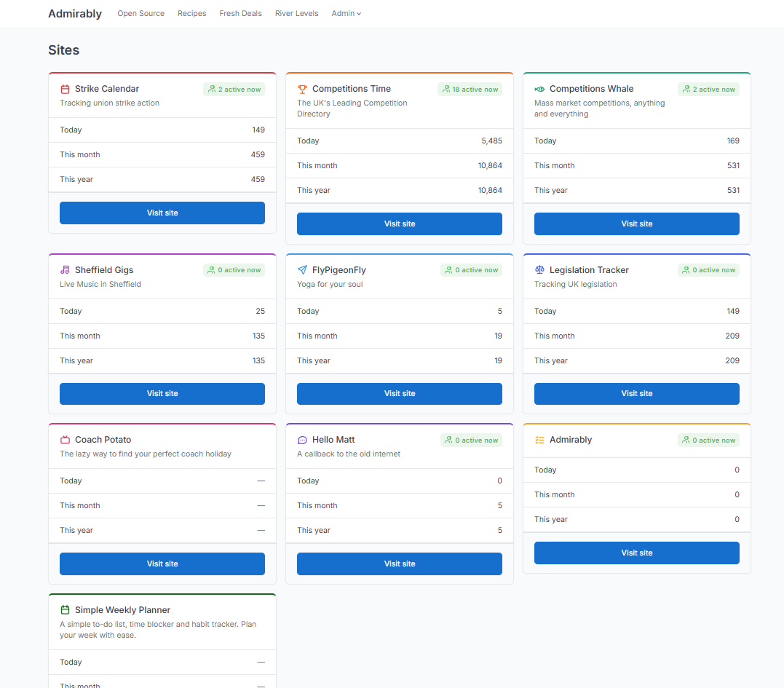Click user icon in Legislation Tracker active badge
Image resolution: width=784 pixels, height=688 pixels.
[686, 270]
